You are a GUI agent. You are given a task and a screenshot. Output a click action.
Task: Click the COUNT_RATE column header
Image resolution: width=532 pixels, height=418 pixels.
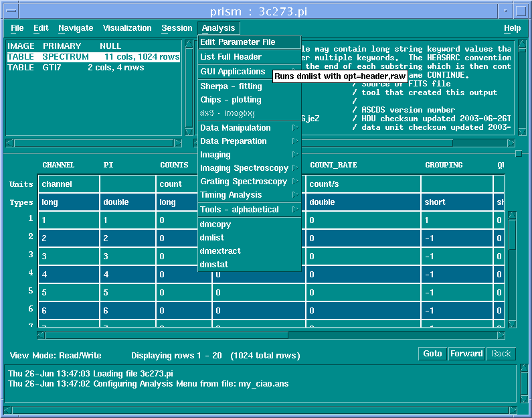tap(333, 165)
